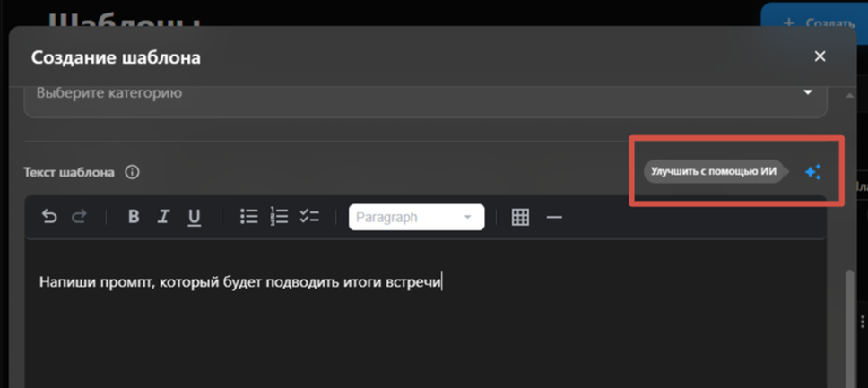Click the undo arrow in editor toolbar

49,217
